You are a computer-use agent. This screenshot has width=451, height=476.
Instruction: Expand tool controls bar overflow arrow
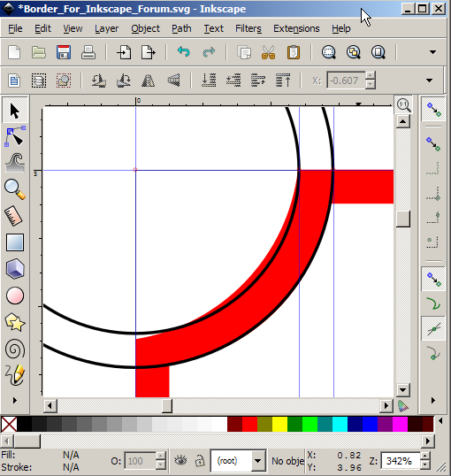(x=429, y=81)
